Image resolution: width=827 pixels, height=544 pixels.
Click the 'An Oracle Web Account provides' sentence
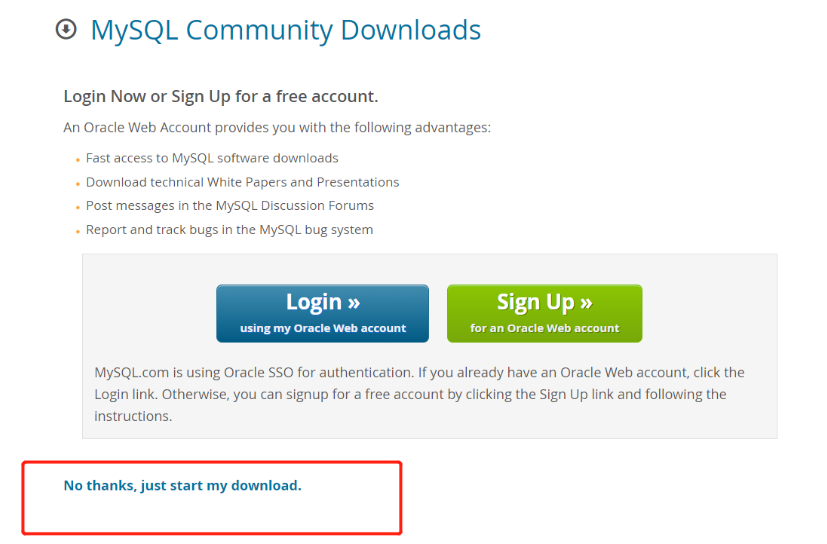click(x=277, y=128)
